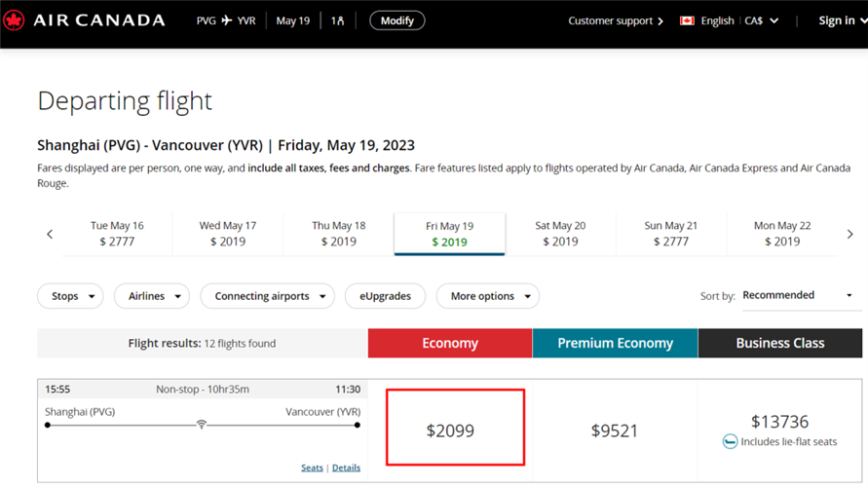Select the Tue May 16 date tab
The height and width of the screenshot is (487, 868).
(x=117, y=234)
